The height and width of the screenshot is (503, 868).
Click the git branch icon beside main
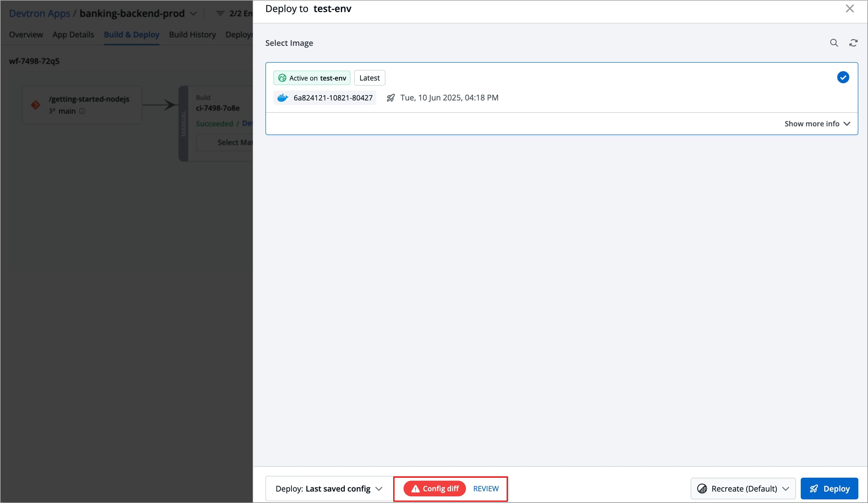(x=52, y=111)
